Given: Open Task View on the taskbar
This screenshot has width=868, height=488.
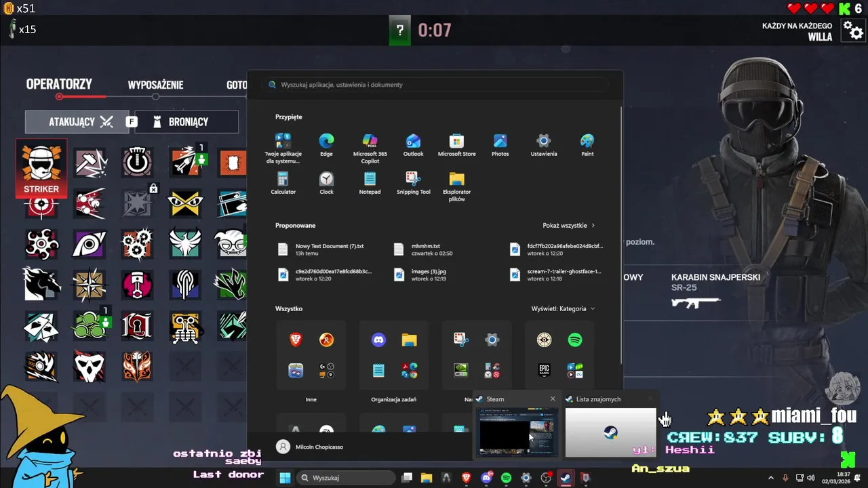Looking at the screenshot, I should 407,478.
